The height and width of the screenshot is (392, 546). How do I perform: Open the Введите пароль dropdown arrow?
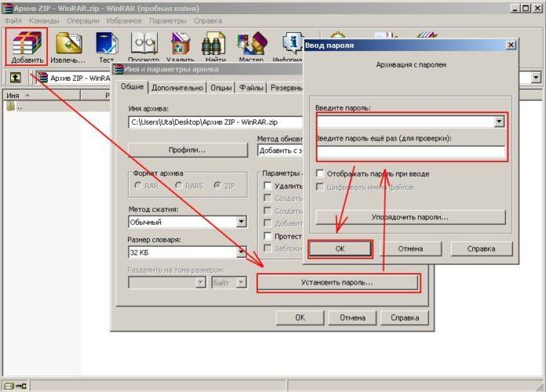coord(499,122)
